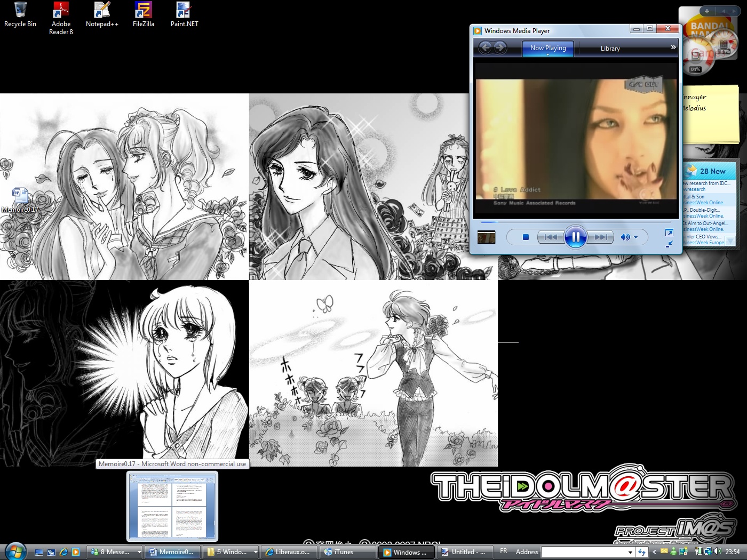The height and width of the screenshot is (560, 747).
Task: Open the Library tab
Action: (x=610, y=49)
